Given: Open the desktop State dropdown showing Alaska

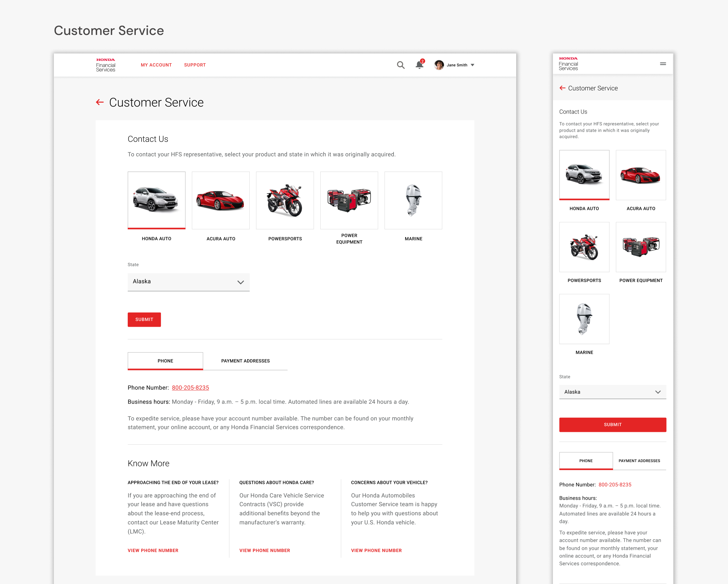Looking at the screenshot, I should (189, 282).
